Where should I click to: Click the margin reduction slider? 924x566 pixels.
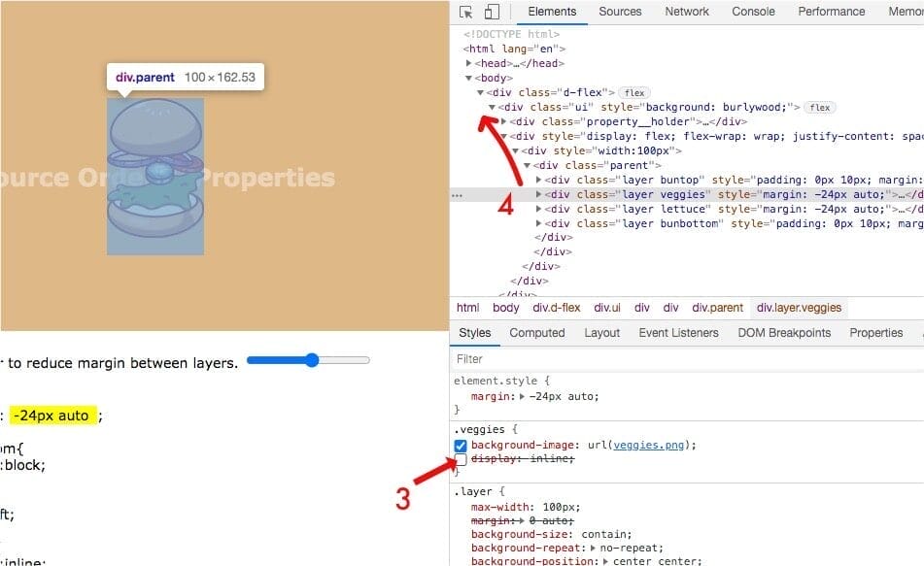click(308, 360)
